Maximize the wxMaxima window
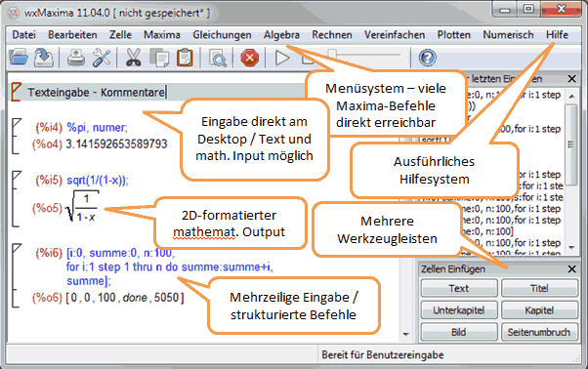Viewport: 588px width, 369px height. coord(528,9)
